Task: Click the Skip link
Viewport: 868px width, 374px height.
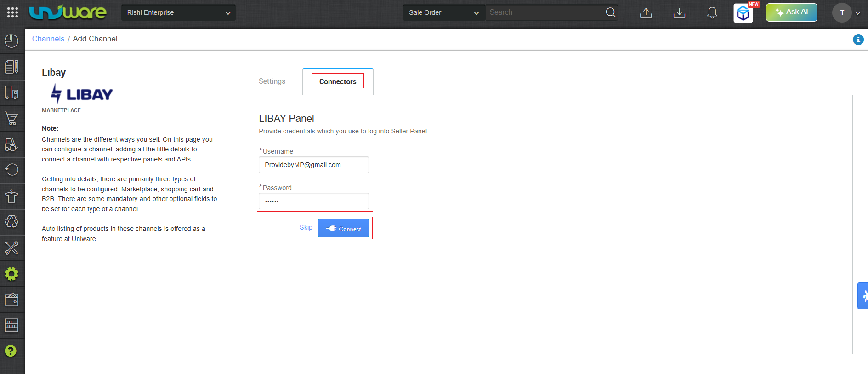Action: [306, 227]
